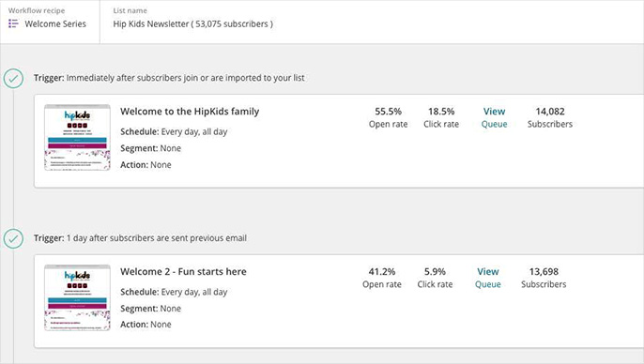This screenshot has height=364, width=644.
Task: Click the Welcome Series list icon
Action: (13, 23)
